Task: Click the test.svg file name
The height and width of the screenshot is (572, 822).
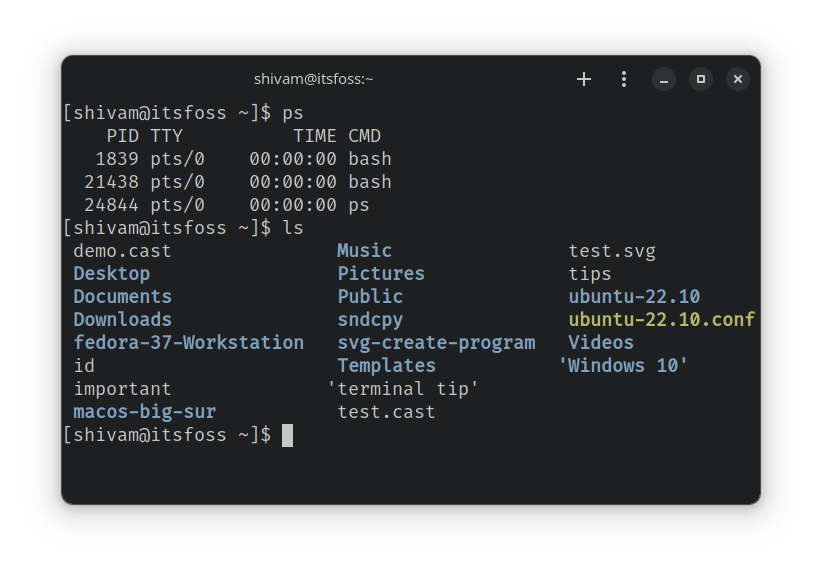Action: (612, 251)
